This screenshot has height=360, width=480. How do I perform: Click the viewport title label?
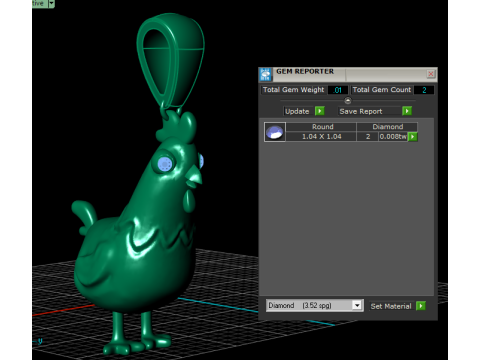click(38, 3)
